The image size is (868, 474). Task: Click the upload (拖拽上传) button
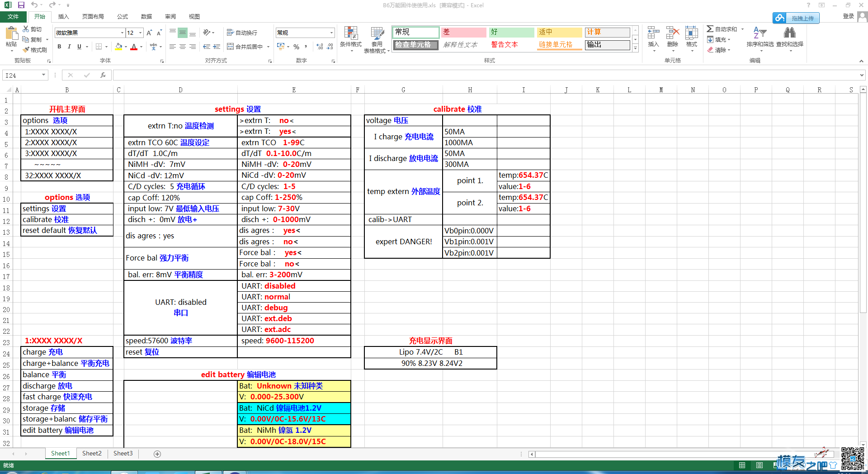[x=796, y=18]
